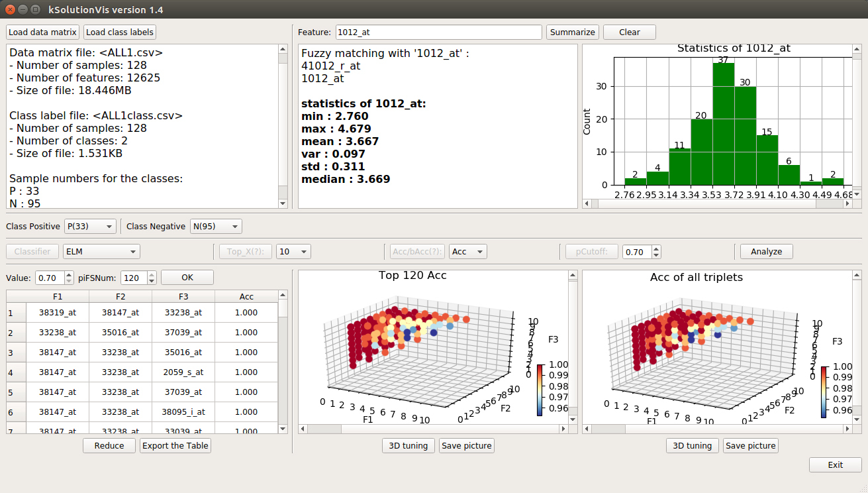Open the Class Negative dropdown

click(216, 227)
